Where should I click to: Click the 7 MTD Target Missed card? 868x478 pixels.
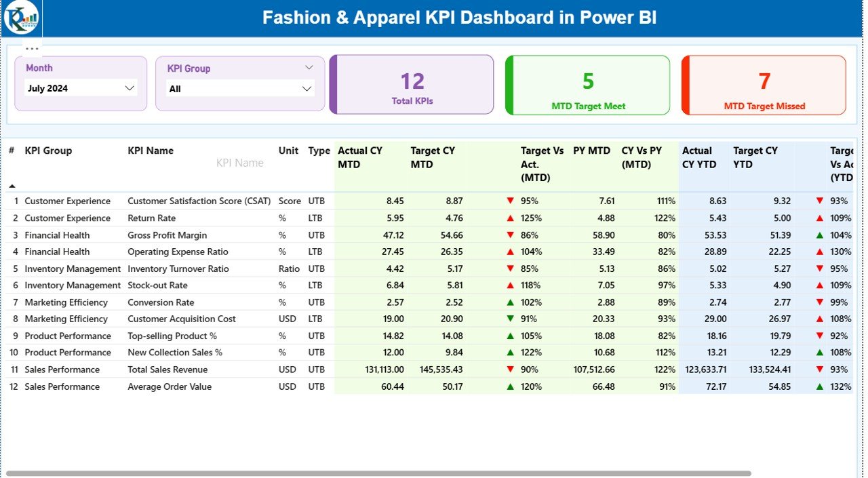(764, 84)
